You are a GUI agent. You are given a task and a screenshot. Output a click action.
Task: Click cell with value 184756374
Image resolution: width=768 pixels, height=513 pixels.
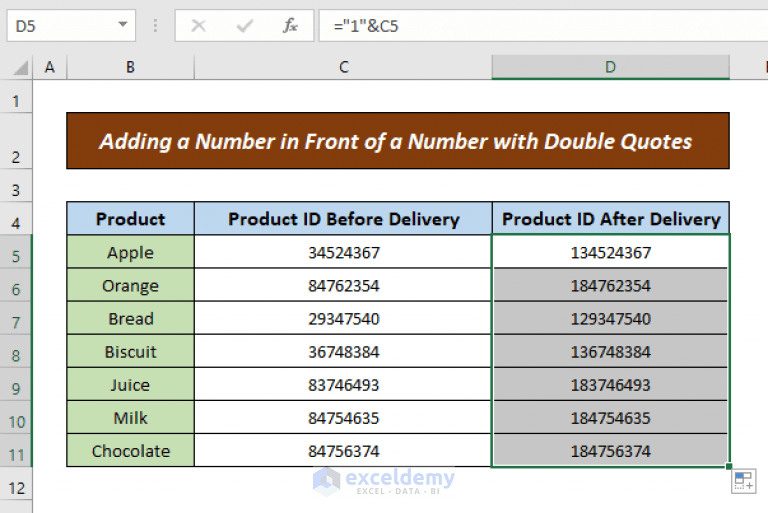pyautogui.click(x=611, y=451)
